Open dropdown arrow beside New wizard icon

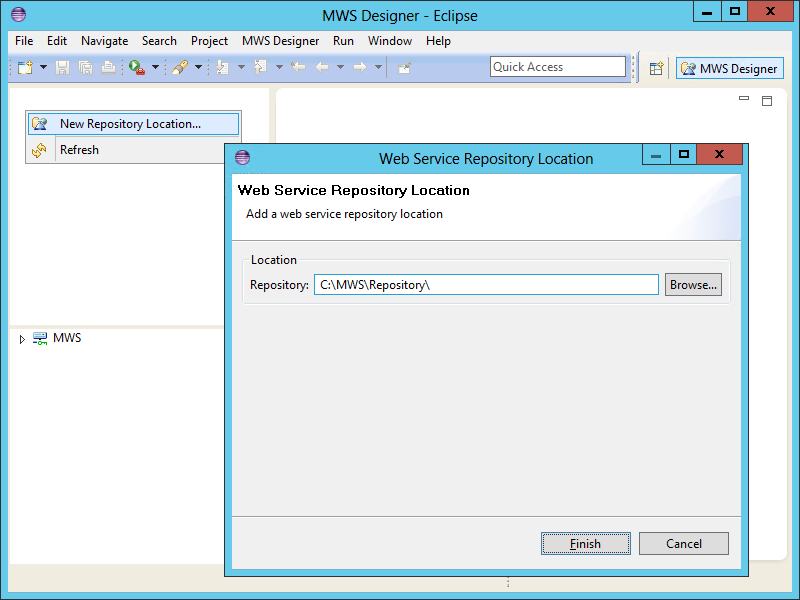[43, 67]
